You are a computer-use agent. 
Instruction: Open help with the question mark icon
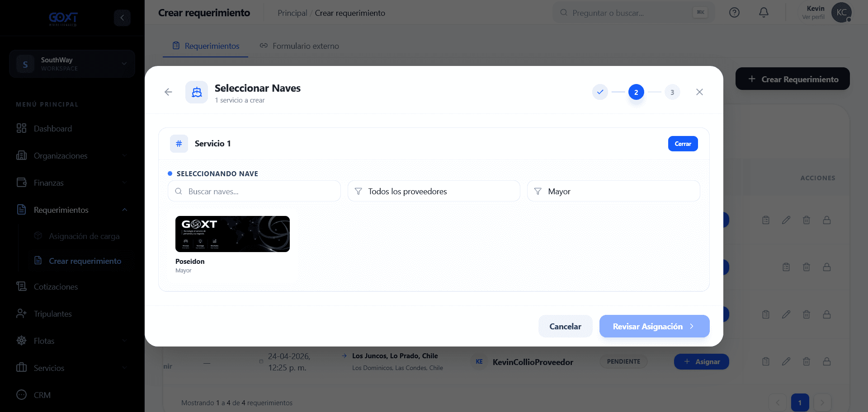coord(734,13)
